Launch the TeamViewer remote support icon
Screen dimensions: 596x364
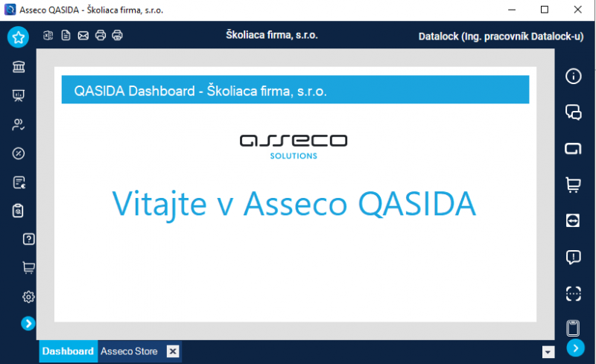(573, 220)
